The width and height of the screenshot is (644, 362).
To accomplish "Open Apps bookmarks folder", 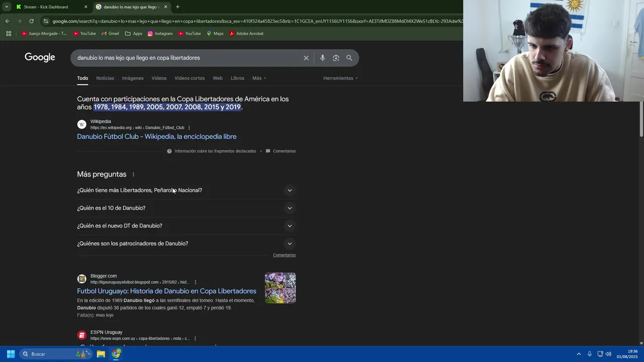I will pyautogui.click(x=134, y=34).
